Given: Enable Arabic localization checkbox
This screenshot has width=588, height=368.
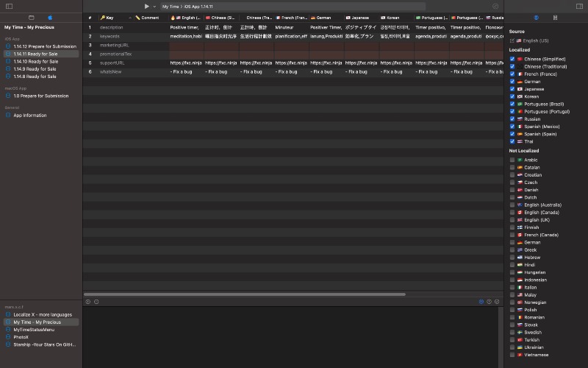Looking at the screenshot, I should pos(512,160).
